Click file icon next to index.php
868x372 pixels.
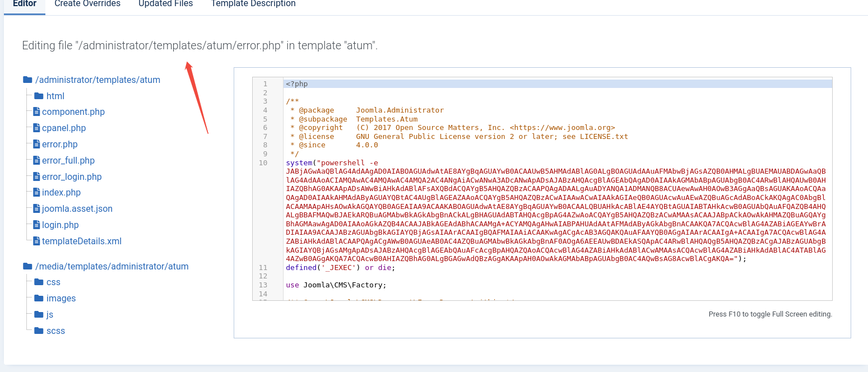pyautogui.click(x=36, y=193)
